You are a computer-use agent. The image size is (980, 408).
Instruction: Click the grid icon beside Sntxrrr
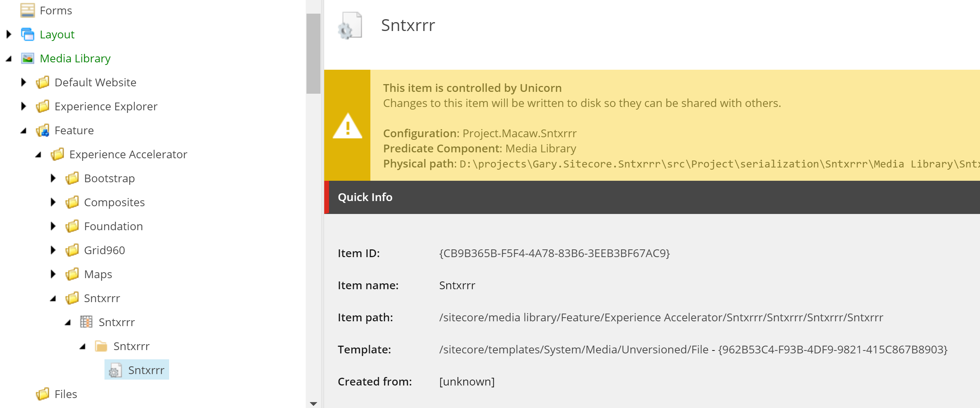[x=86, y=322]
